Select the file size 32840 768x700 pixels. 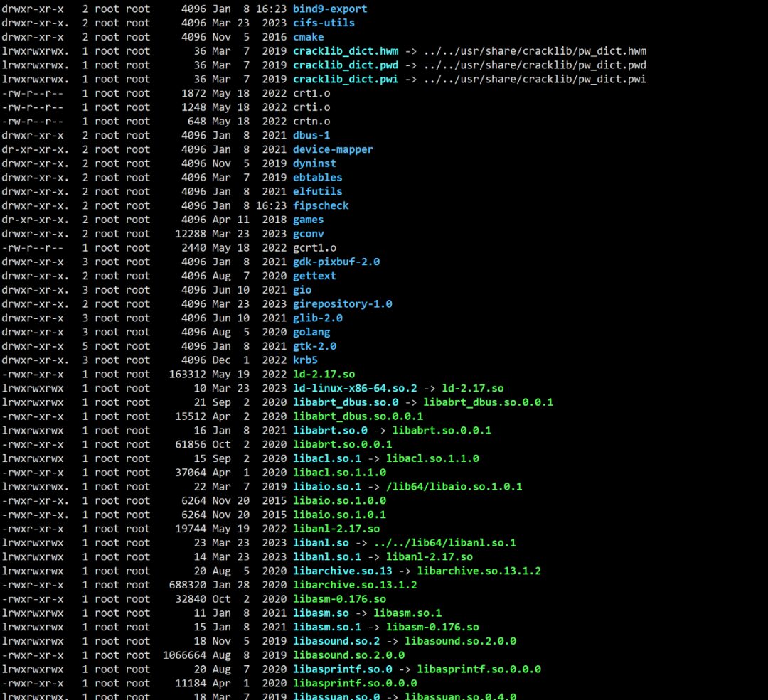[x=191, y=599]
